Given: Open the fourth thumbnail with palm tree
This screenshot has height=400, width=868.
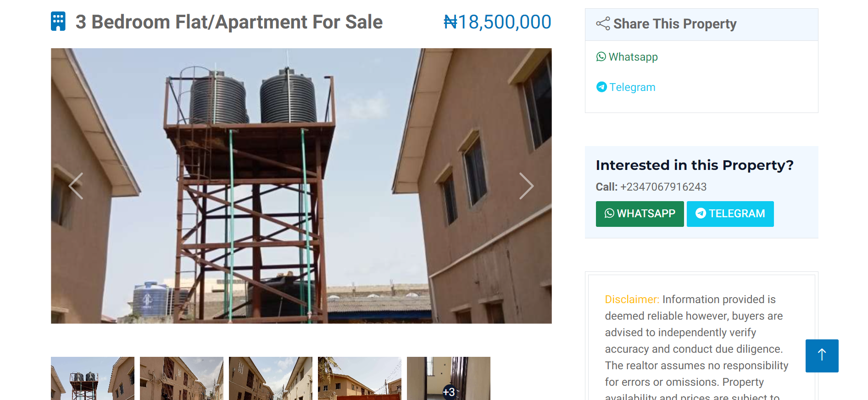Looking at the screenshot, I should click(359, 378).
